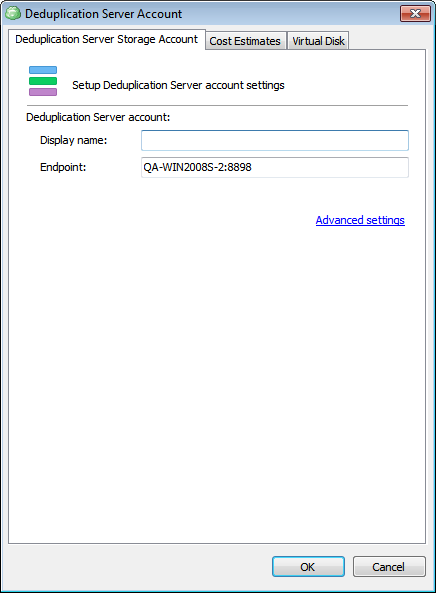Click the Deduplication Server account section label
Screen dimensions: 436x593
pyautogui.click(x=98, y=117)
